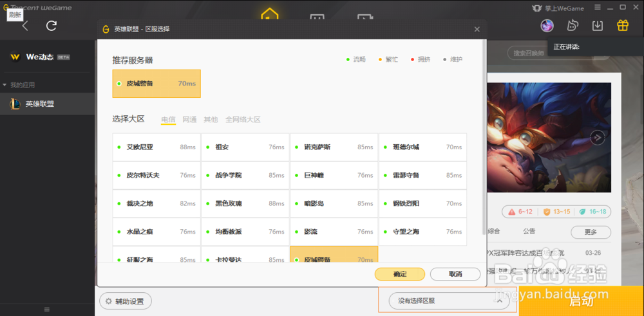Screen dimensions: 644x316
Task: Click the 搜索召唤师 search field
Action: pyautogui.click(x=528, y=53)
